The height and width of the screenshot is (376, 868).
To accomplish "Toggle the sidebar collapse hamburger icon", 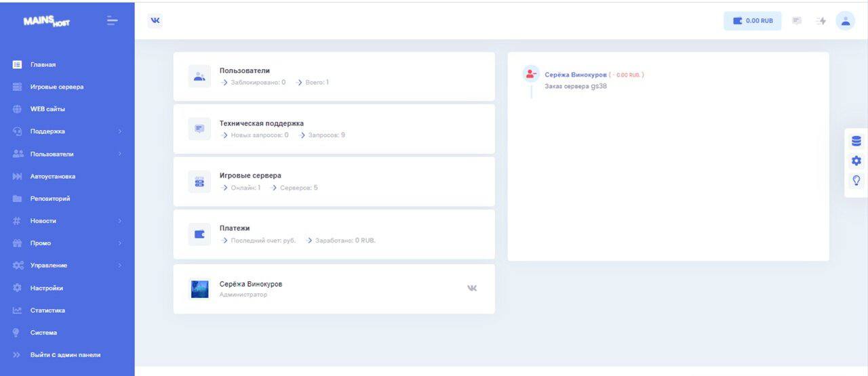I will pyautogui.click(x=113, y=21).
